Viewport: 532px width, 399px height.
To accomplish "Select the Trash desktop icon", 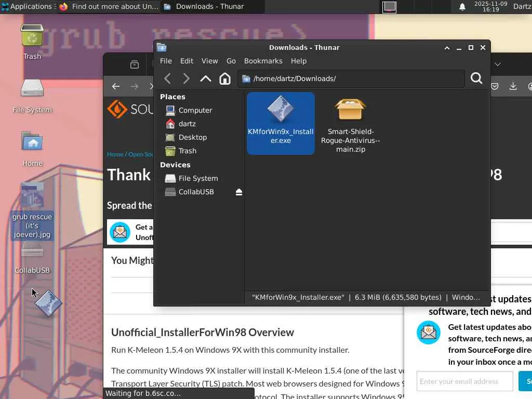I will pos(32,42).
